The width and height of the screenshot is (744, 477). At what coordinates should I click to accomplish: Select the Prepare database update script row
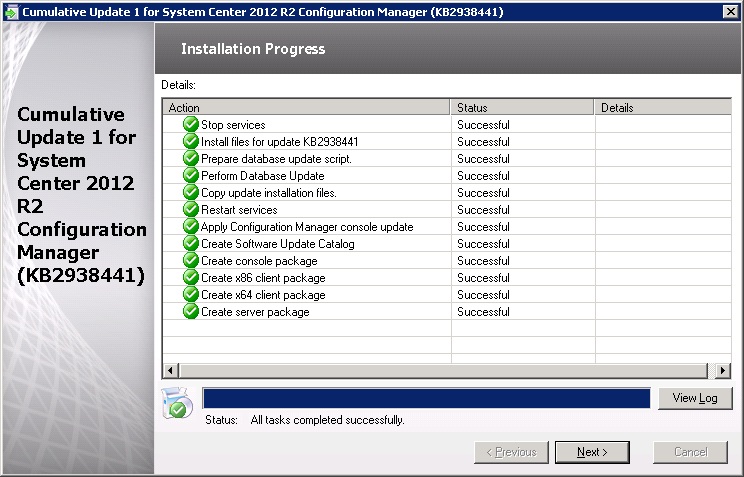point(276,159)
